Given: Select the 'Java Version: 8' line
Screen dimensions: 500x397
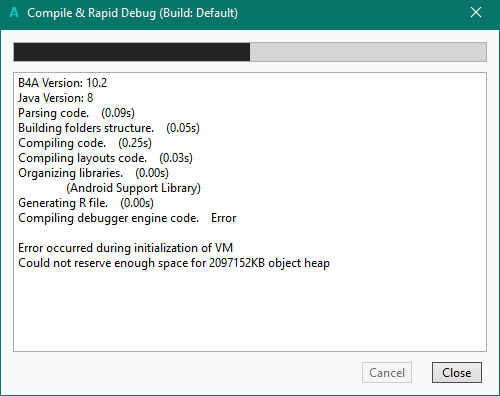Looking at the screenshot, I should coord(56,98).
